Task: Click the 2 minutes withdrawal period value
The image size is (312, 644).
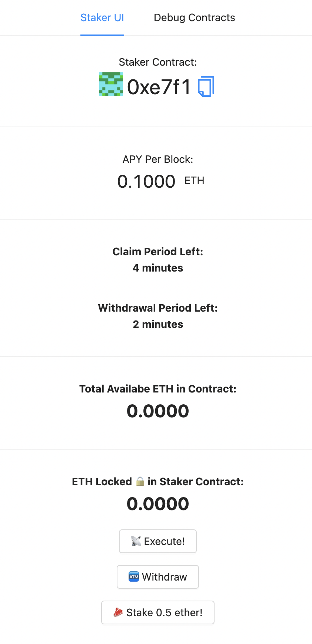Action: click(158, 324)
